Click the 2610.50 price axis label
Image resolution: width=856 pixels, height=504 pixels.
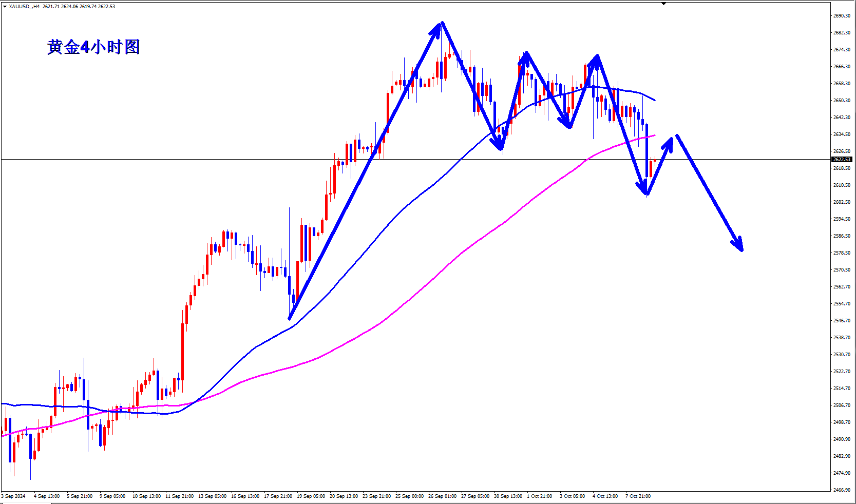point(842,185)
